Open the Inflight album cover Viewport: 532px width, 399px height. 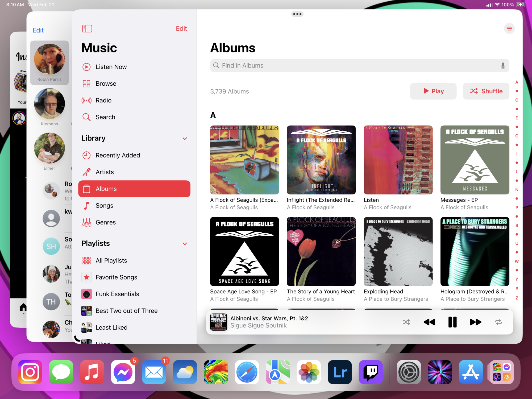(x=321, y=160)
